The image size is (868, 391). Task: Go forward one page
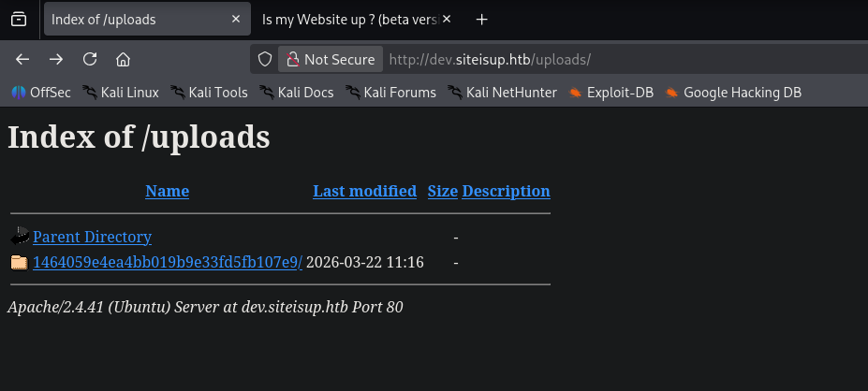click(56, 59)
